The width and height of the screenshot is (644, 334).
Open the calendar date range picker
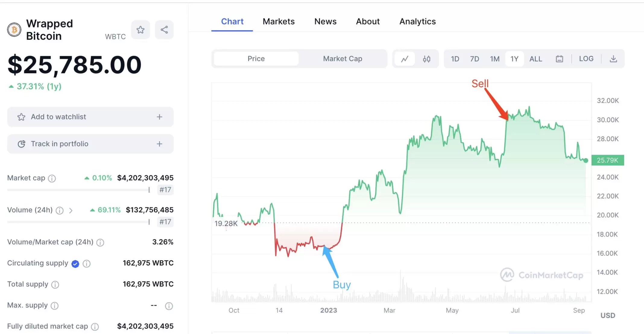[x=559, y=59]
